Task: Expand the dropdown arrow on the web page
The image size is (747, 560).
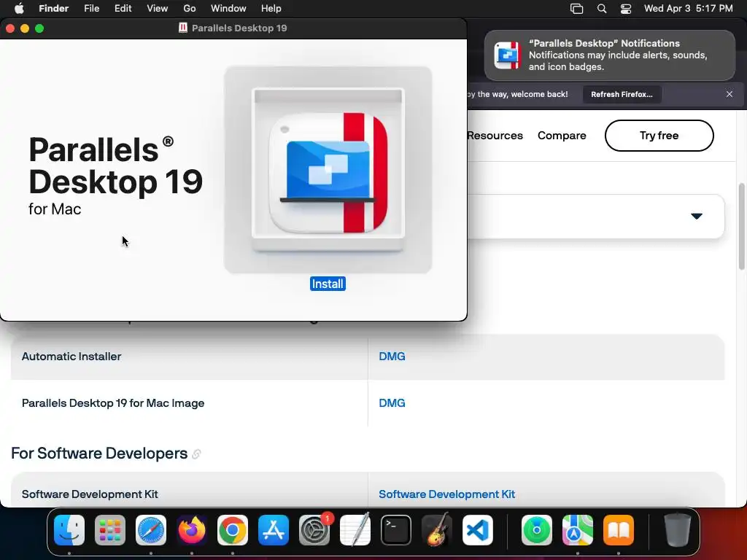Action: [697, 216]
